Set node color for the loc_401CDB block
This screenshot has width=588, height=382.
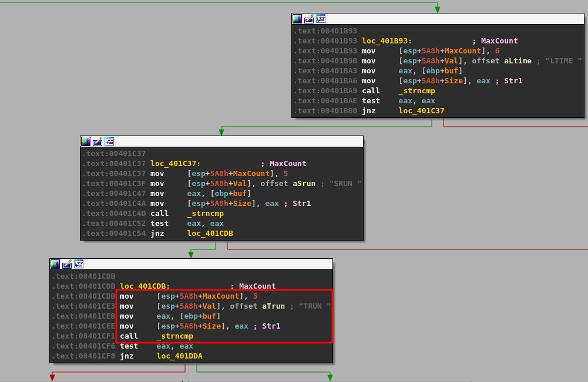(55, 264)
